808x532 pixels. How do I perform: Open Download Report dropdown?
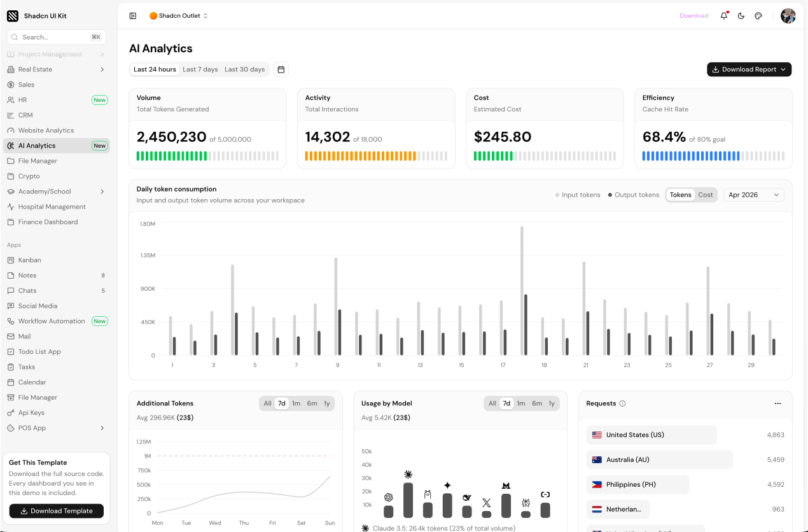(749, 69)
